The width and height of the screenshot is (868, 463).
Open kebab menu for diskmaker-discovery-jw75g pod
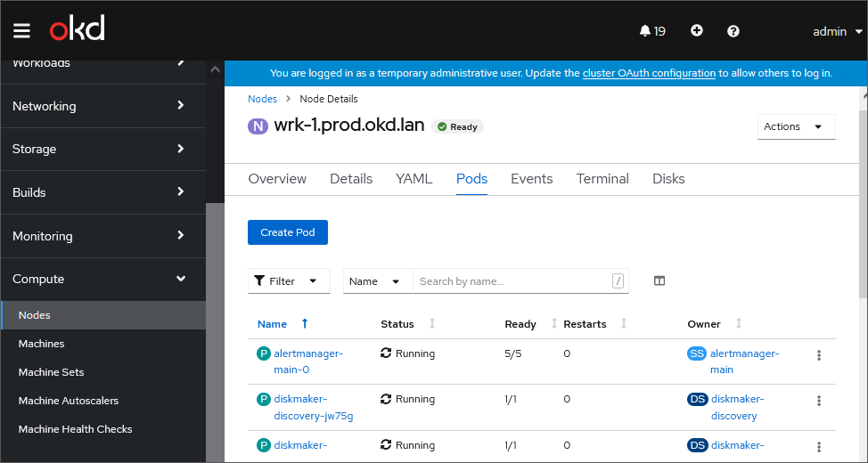(818, 401)
